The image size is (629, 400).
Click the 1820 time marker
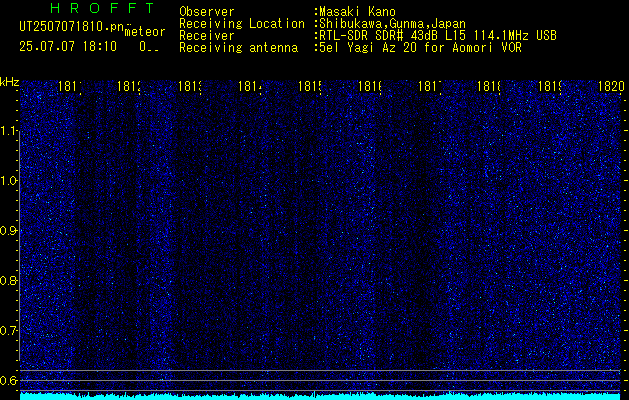(611, 86)
